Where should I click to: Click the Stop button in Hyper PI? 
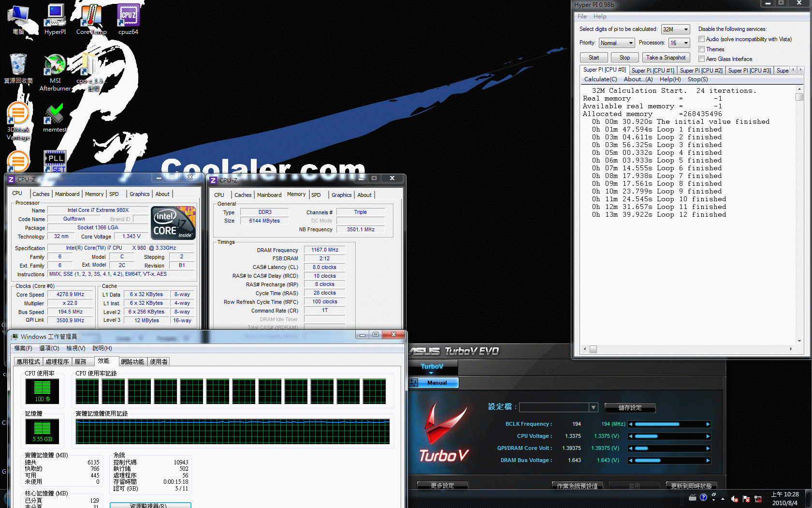click(624, 58)
